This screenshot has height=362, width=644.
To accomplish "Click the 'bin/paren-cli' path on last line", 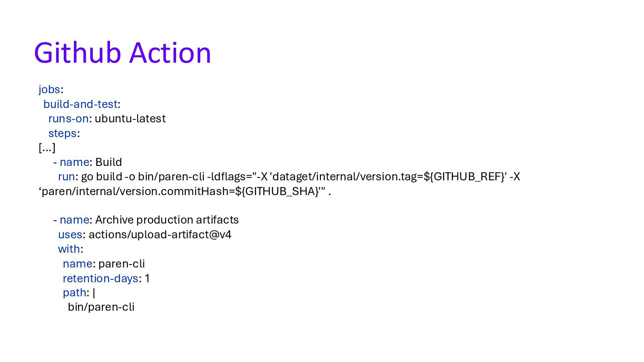I will tap(101, 307).
